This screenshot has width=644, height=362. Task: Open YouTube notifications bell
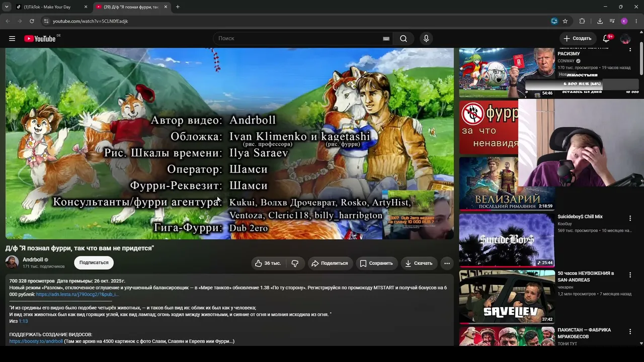click(606, 39)
